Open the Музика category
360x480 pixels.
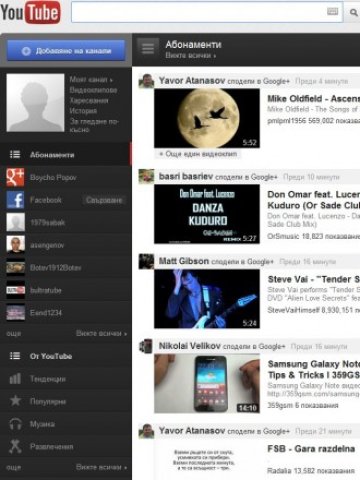(x=42, y=424)
